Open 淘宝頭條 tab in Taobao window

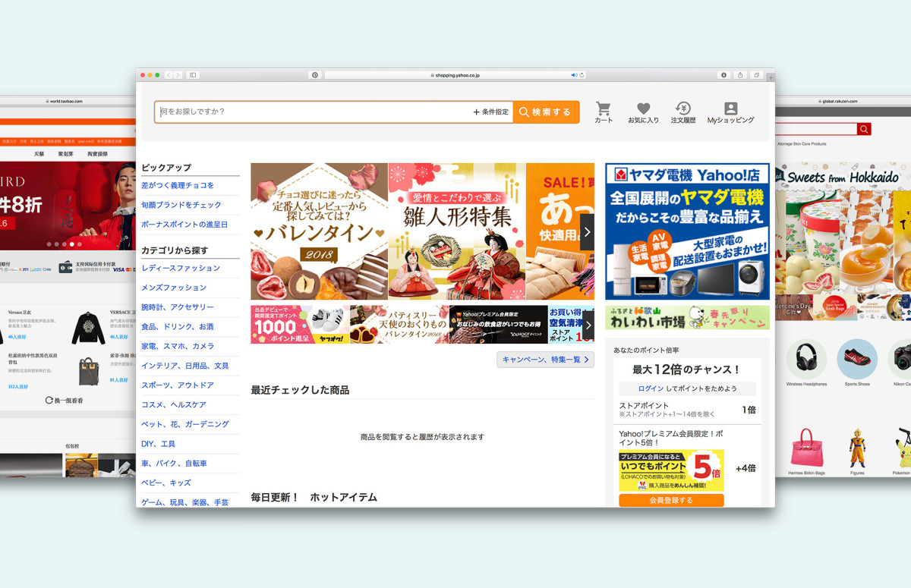click(x=97, y=154)
